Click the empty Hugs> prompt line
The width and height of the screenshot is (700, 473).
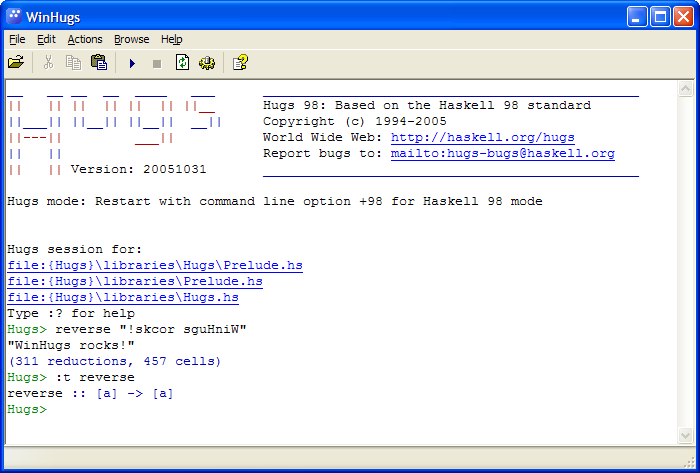[27, 410]
